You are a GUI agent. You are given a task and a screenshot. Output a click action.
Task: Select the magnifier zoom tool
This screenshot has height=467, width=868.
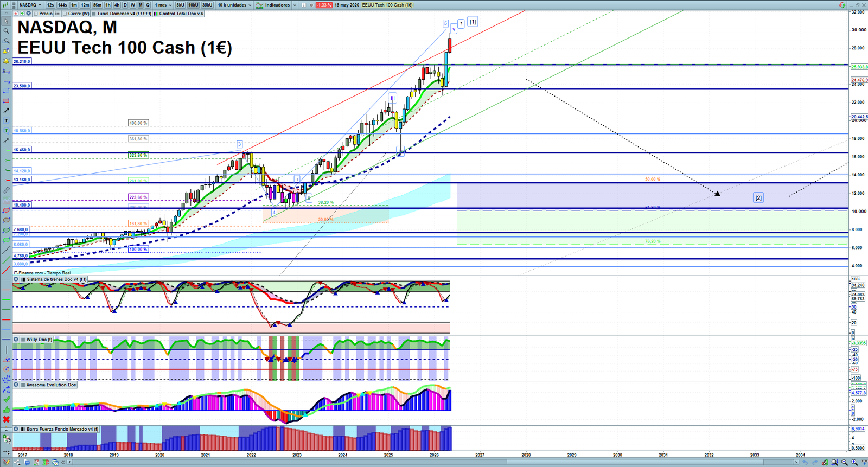coord(6,31)
